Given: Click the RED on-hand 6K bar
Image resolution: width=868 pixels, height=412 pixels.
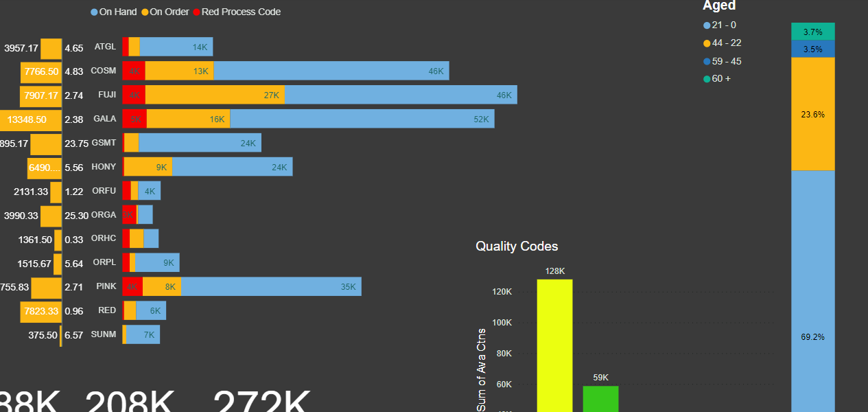Looking at the screenshot, I should tap(151, 310).
